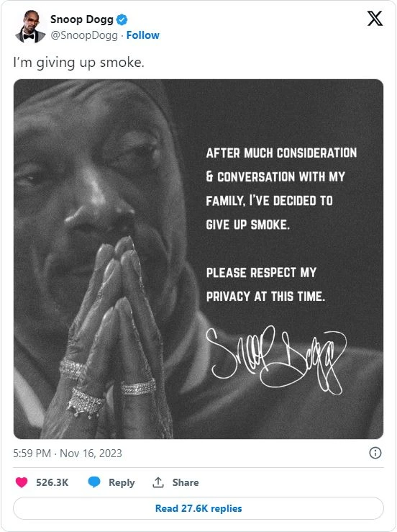The width and height of the screenshot is (397, 532).
Task: Open the 5:59 PM Nov 16, 2023 timestamp
Action: [68, 454]
